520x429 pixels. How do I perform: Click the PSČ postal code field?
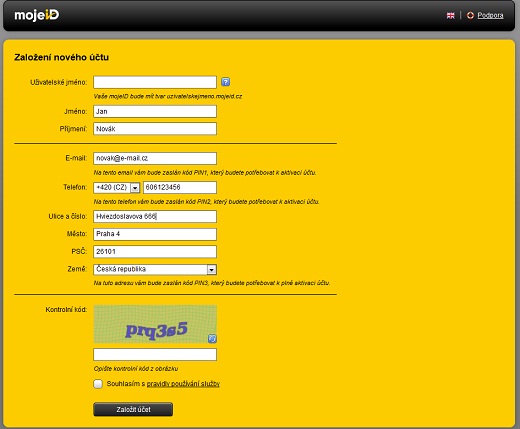pos(155,252)
